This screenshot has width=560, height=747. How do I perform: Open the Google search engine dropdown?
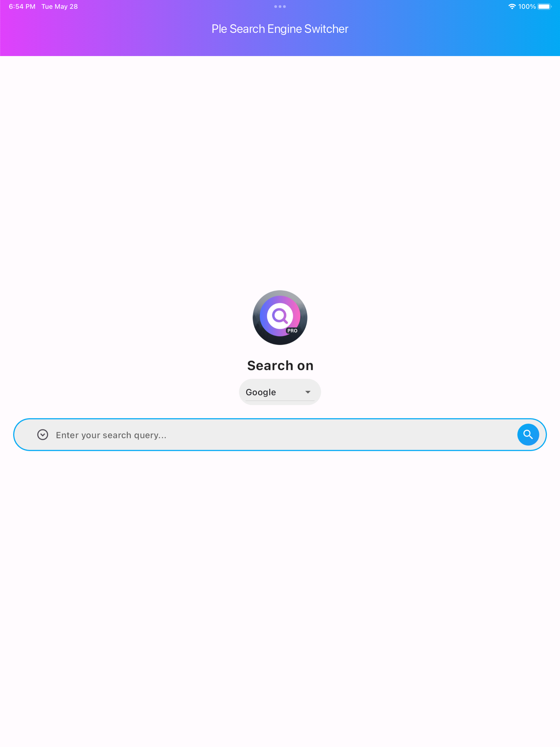280,392
